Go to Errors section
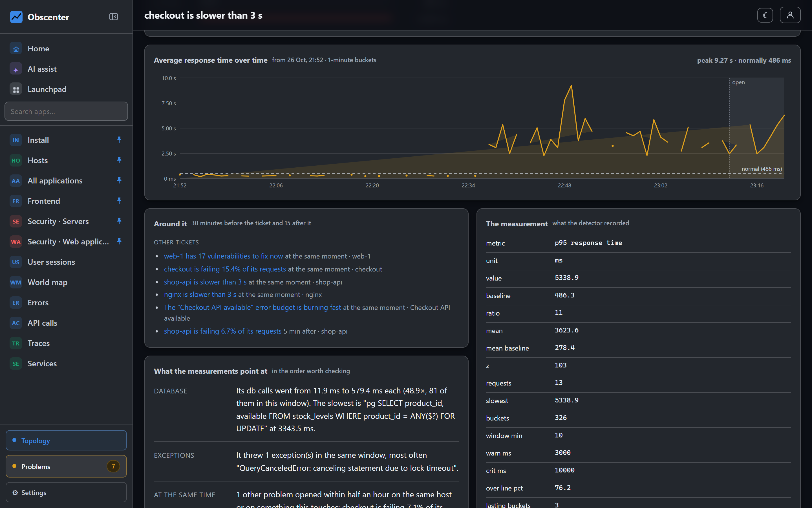Viewport: 812px width, 508px height. [66, 303]
